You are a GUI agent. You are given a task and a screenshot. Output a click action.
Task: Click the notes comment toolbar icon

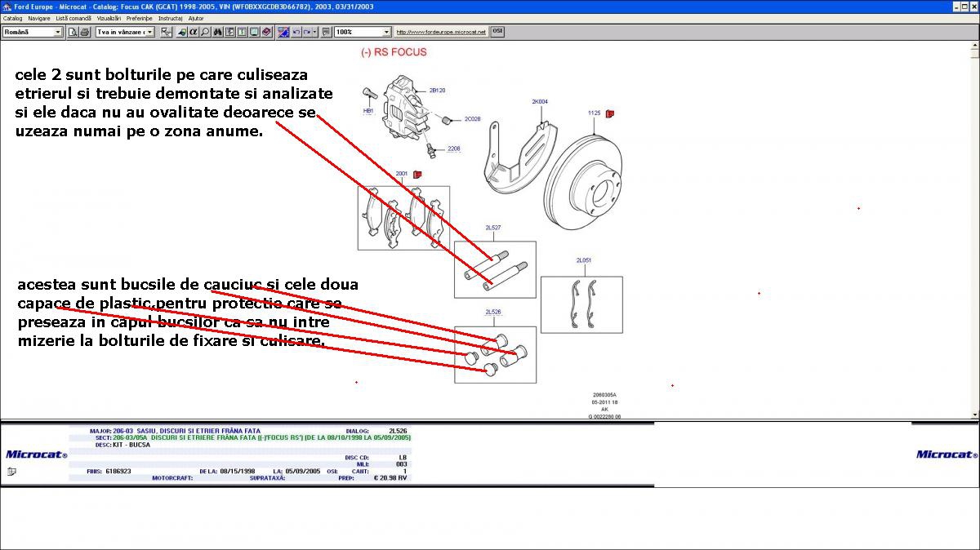326,32
